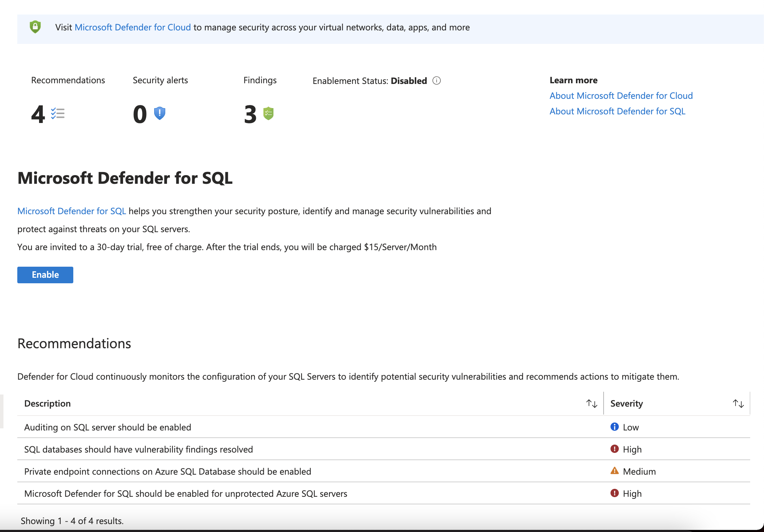Select the Recommendations count 4

coord(38,114)
